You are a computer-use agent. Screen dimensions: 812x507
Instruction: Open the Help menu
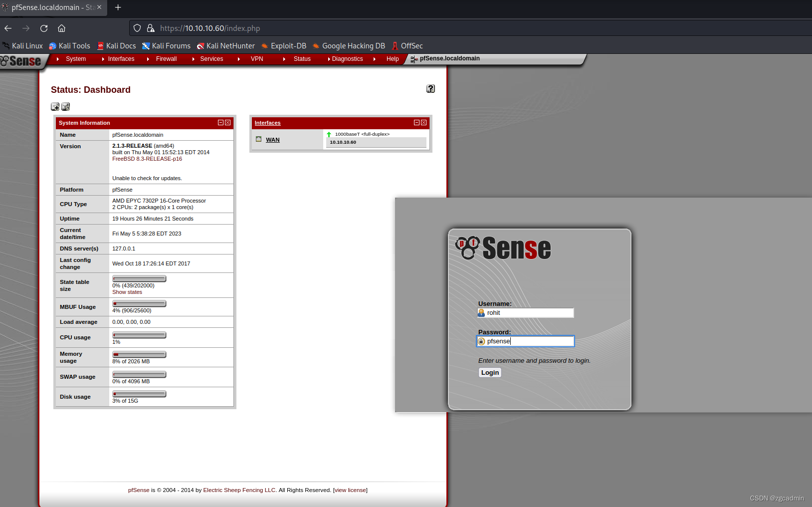393,59
